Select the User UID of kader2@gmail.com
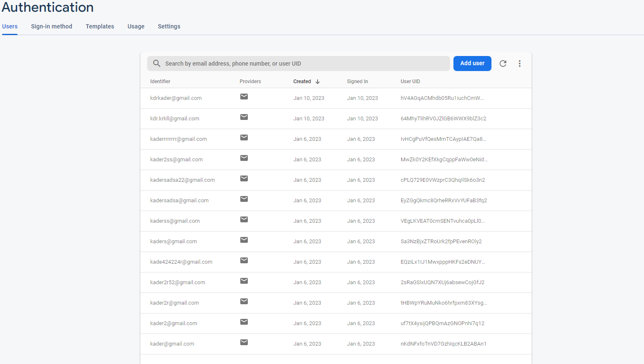 [443, 323]
